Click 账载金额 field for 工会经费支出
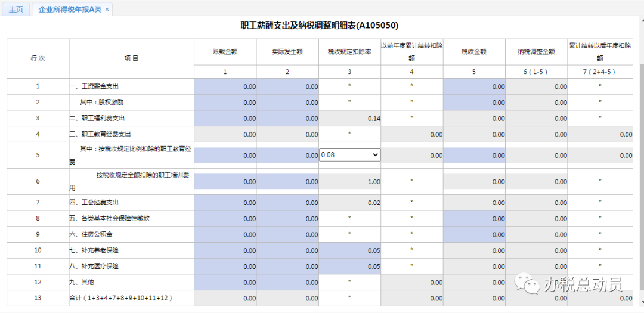Viewport: 644px width, 313px height. click(x=225, y=203)
